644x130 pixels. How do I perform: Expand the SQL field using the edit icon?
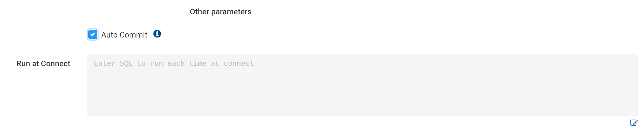click(634, 122)
